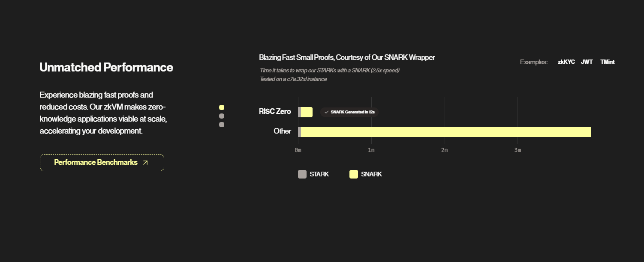Click the SNARK legend text label
Image resolution: width=644 pixels, height=262 pixels.
371,174
